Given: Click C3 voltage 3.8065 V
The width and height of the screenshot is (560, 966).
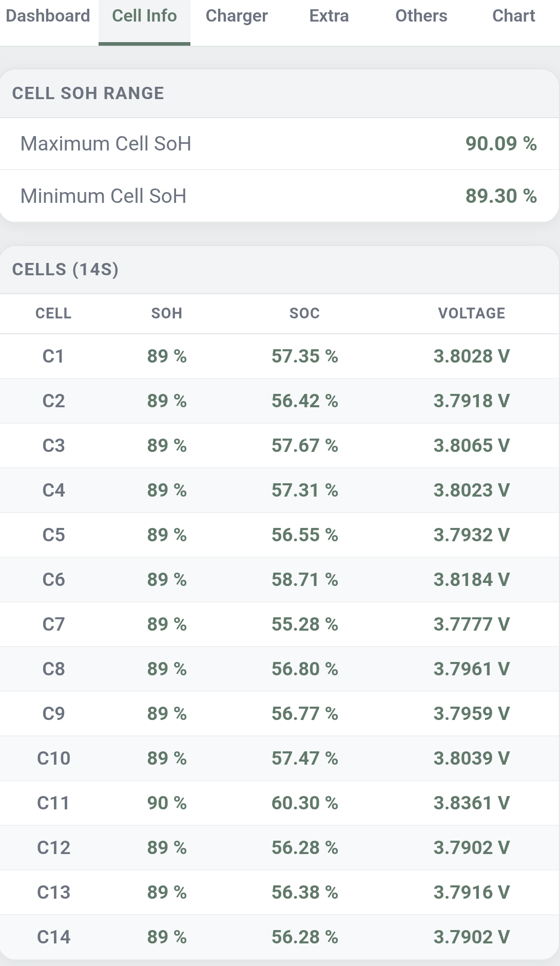Looking at the screenshot, I should [x=472, y=446].
